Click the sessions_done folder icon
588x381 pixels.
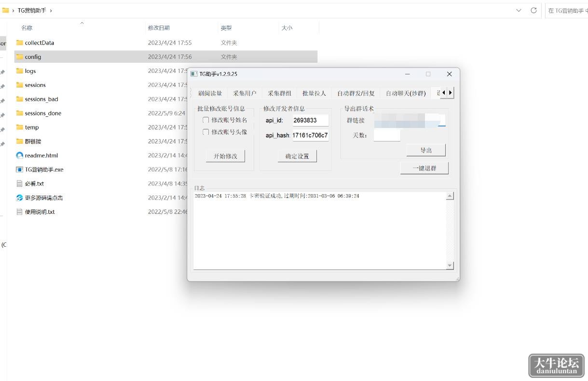pos(20,113)
